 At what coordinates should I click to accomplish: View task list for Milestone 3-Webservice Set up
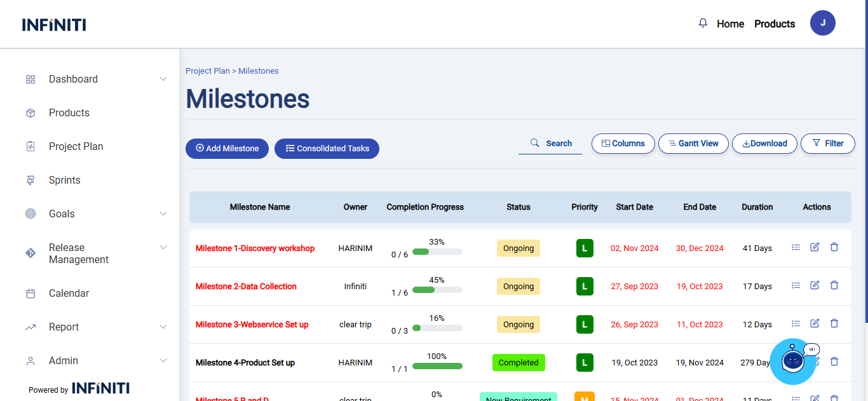tap(796, 323)
